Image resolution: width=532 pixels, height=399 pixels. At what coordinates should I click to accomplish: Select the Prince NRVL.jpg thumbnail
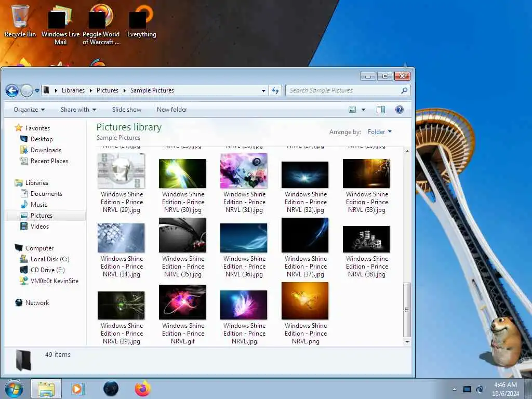tap(244, 305)
